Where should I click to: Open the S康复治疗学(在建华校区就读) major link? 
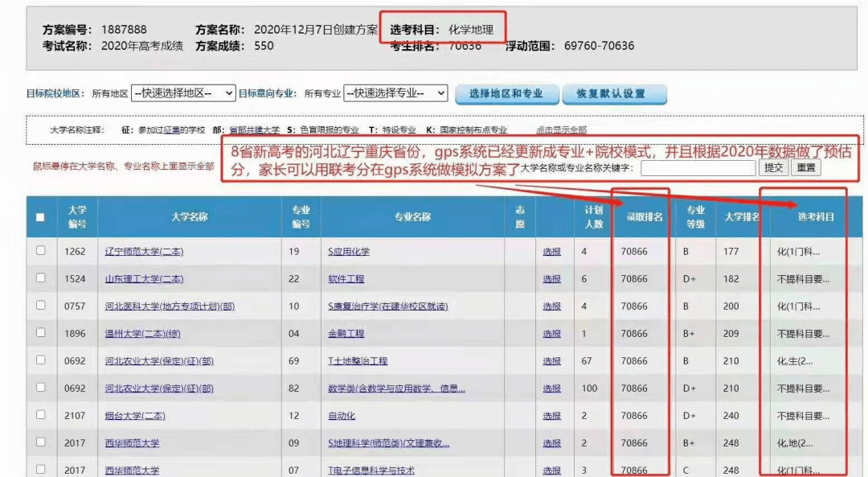(387, 306)
